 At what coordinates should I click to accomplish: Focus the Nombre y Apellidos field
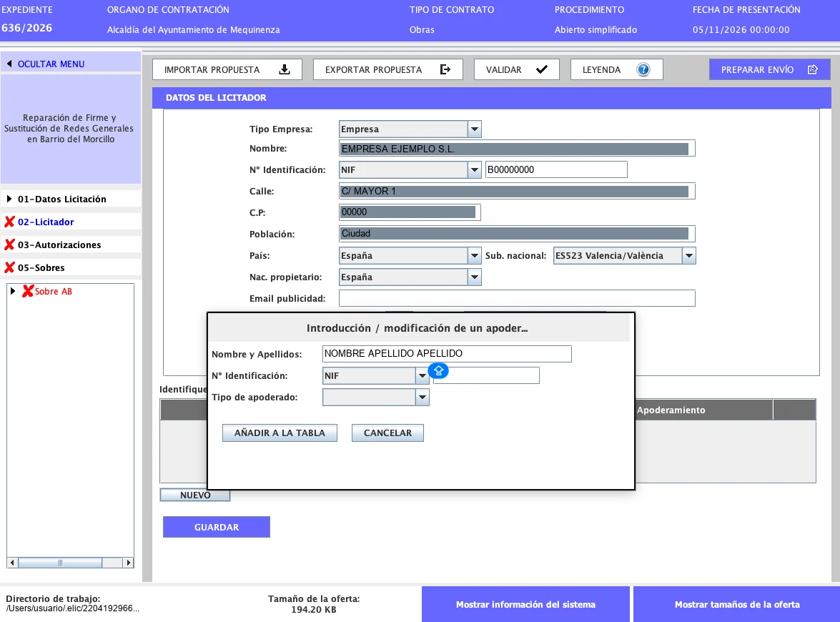(447, 354)
